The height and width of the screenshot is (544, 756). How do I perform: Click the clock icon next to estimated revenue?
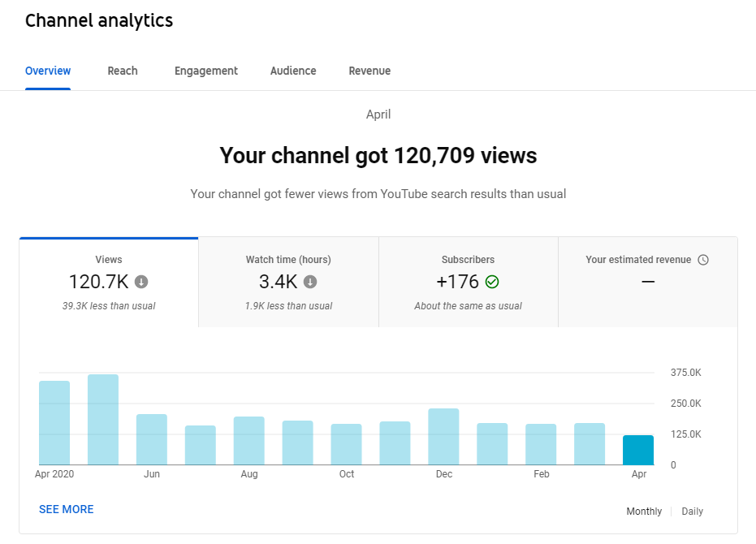(x=703, y=260)
